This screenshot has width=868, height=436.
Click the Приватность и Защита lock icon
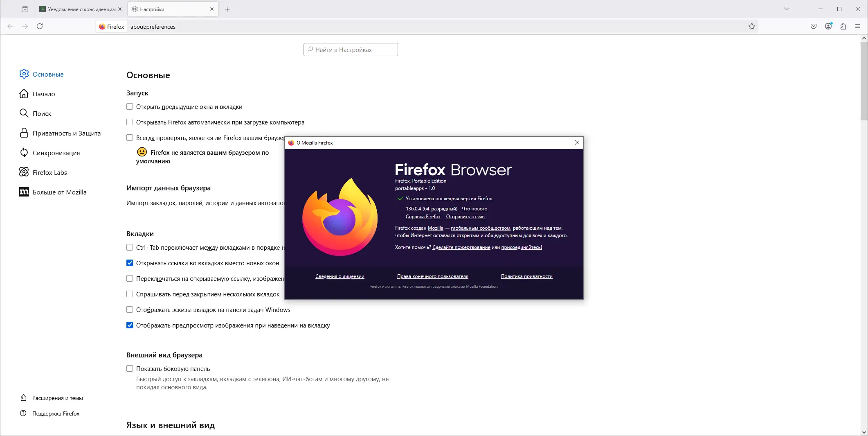click(x=24, y=133)
